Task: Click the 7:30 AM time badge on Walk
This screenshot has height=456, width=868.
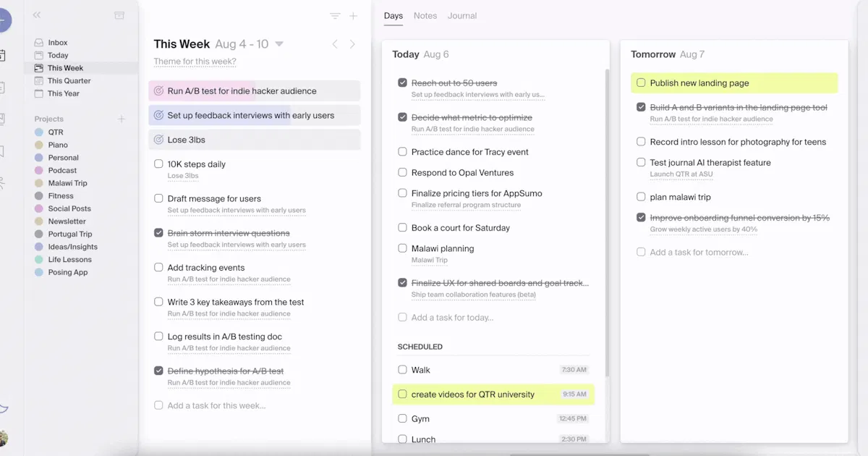Action: point(574,370)
